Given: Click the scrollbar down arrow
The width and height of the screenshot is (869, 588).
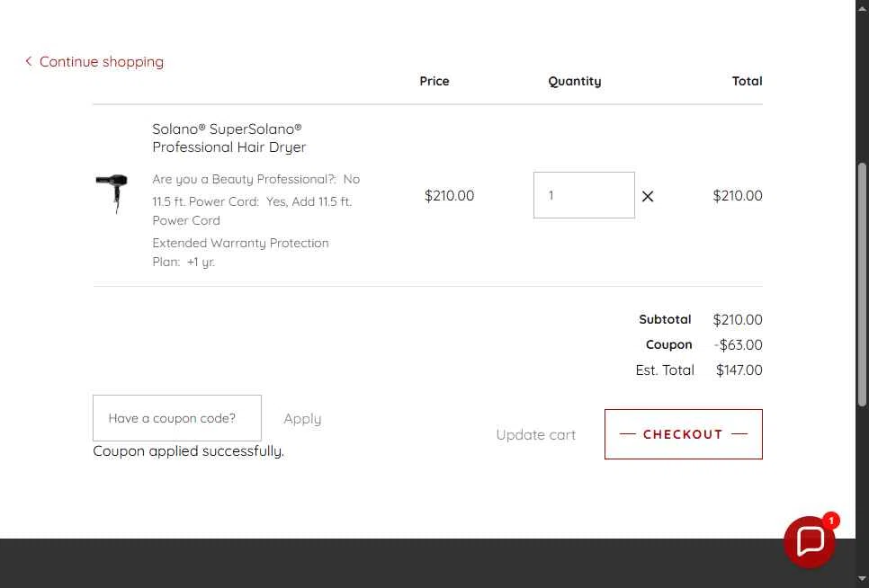Looking at the screenshot, I should (x=862, y=580).
